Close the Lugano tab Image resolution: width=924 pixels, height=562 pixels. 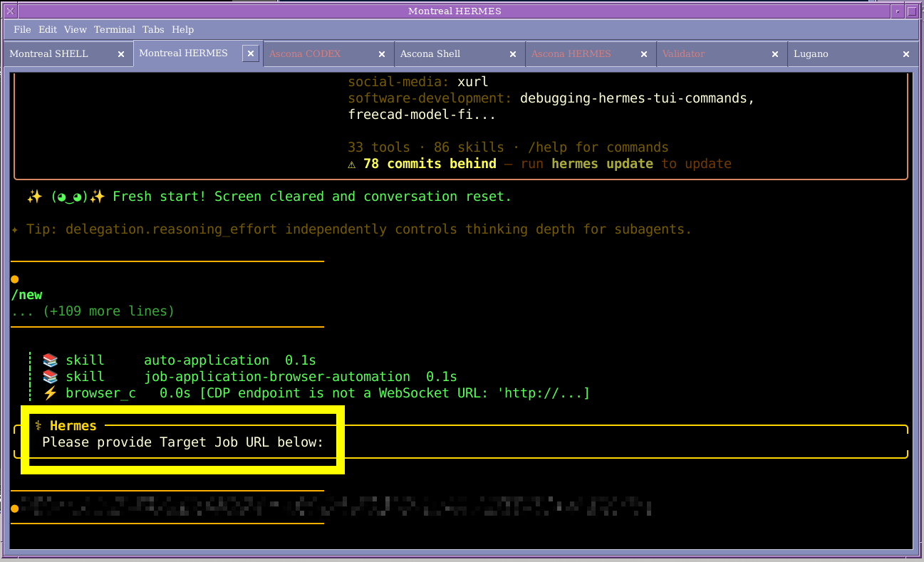pyautogui.click(x=906, y=54)
